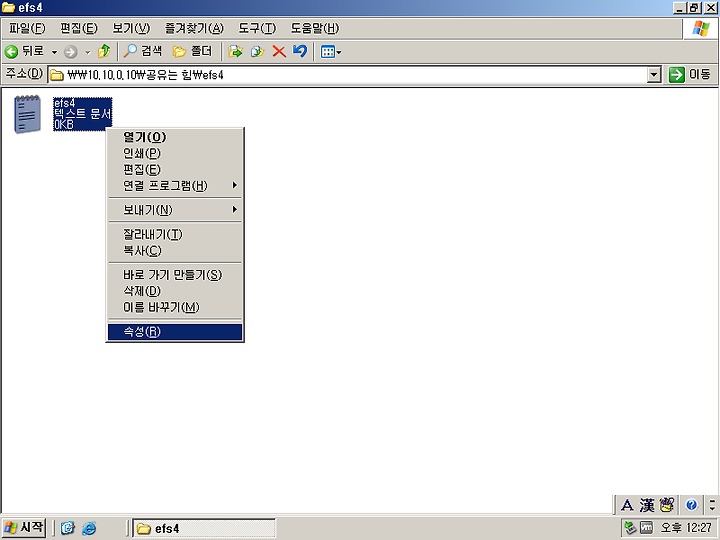Open the 도구(T) tools menu

257,28
